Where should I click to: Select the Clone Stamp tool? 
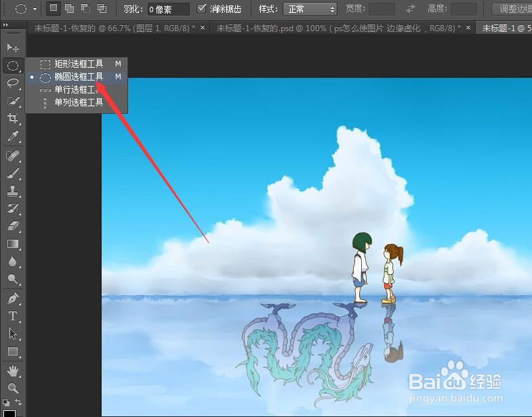point(13,191)
